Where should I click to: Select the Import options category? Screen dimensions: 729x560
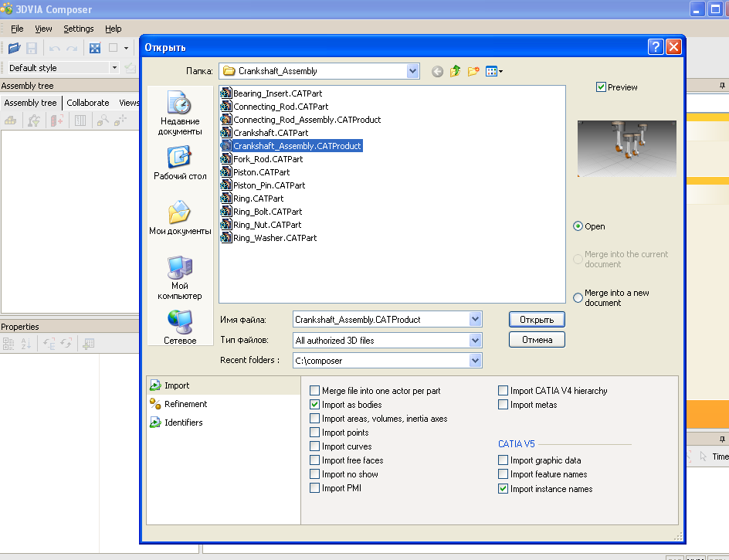point(224,385)
